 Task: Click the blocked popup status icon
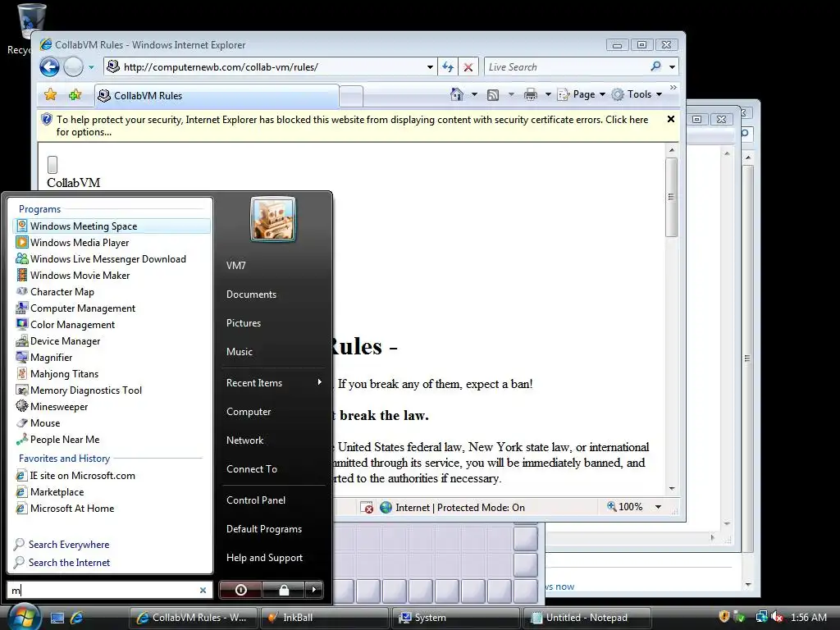(x=367, y=507)
